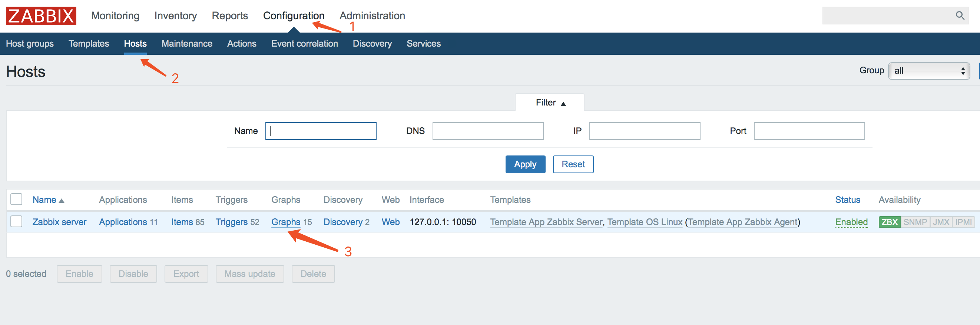
Task: Click the IPMI availability badge
Action: coord(963,222)
